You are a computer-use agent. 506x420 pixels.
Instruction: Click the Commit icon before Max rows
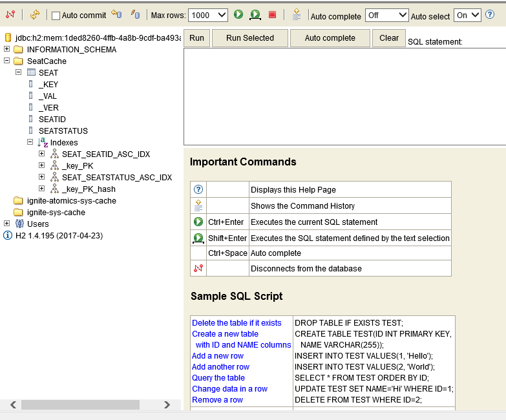pos(135,14)
